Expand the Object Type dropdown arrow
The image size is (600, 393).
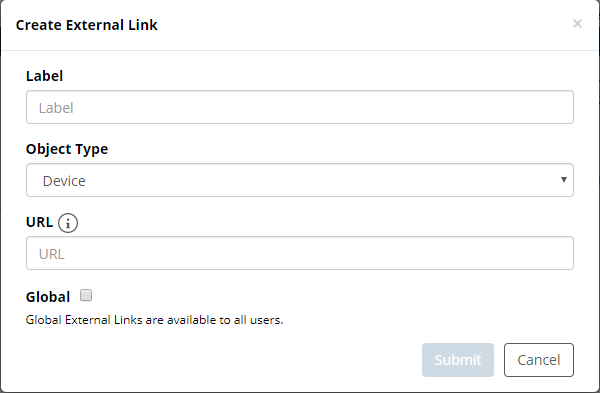tap(563, 179)
